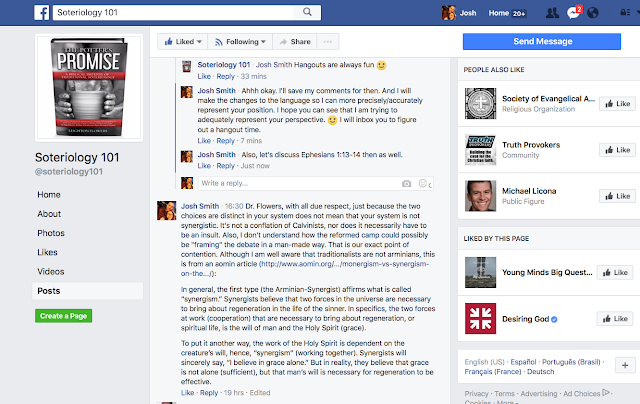Click Ad Choices icon in footer
Viewport: 640px width, 404px height.
tap(606, 393)
